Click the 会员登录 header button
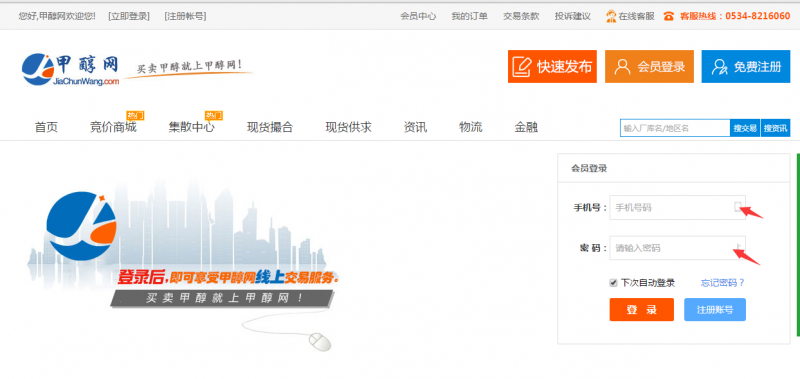Image resolution: width=800 pixels, height=379 pixels. point(649,66)
